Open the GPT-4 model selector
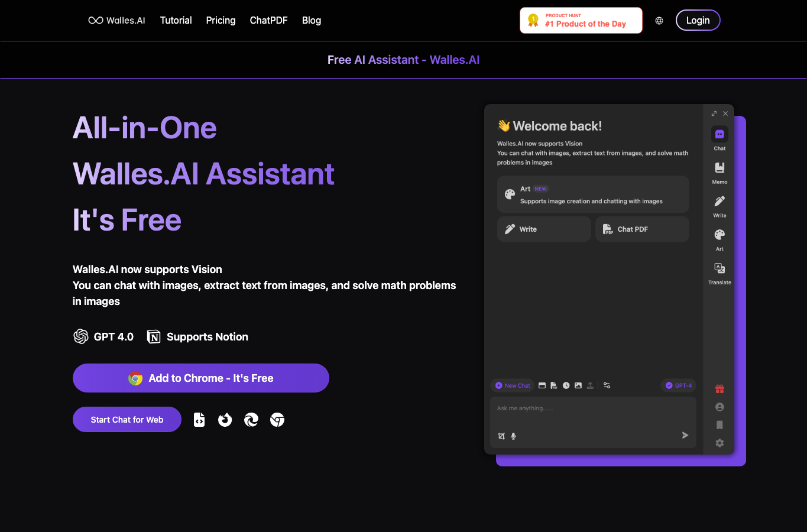The width and height of the screenshot is (807, 532). [678, 385]
